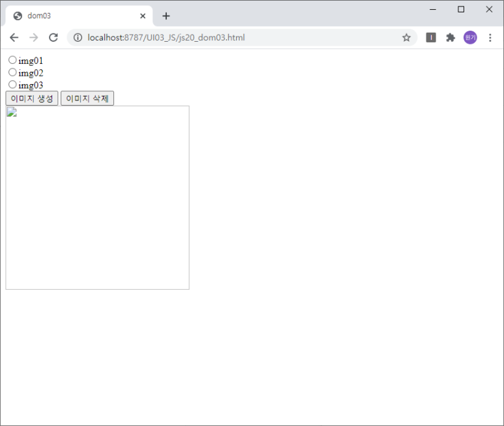
Task: Close the dom03 tab
Action: [x=143, y=16]
